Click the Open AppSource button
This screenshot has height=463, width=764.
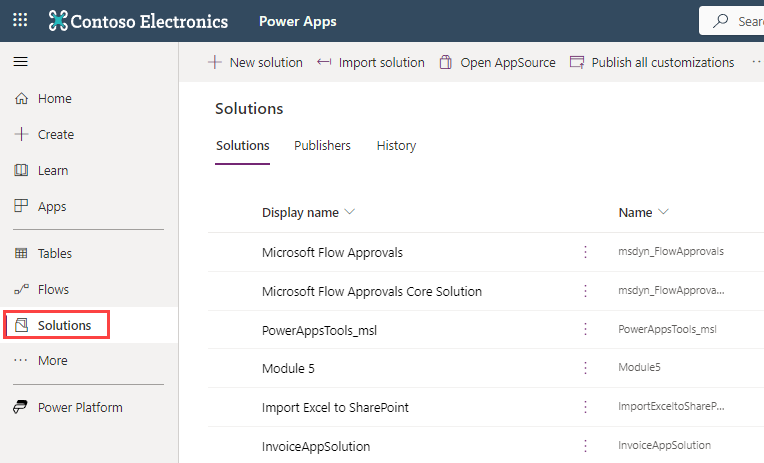497,62
